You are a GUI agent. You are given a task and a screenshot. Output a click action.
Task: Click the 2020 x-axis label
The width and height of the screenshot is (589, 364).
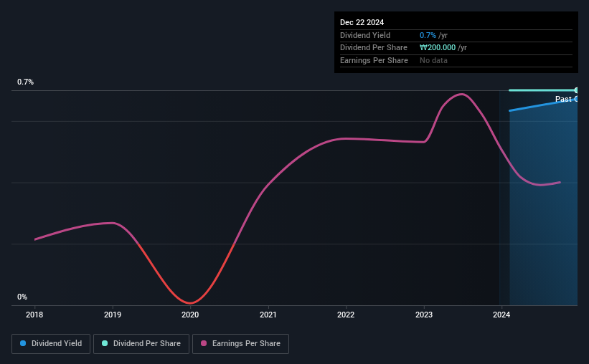pyautogui.click(x=190, y=315)
